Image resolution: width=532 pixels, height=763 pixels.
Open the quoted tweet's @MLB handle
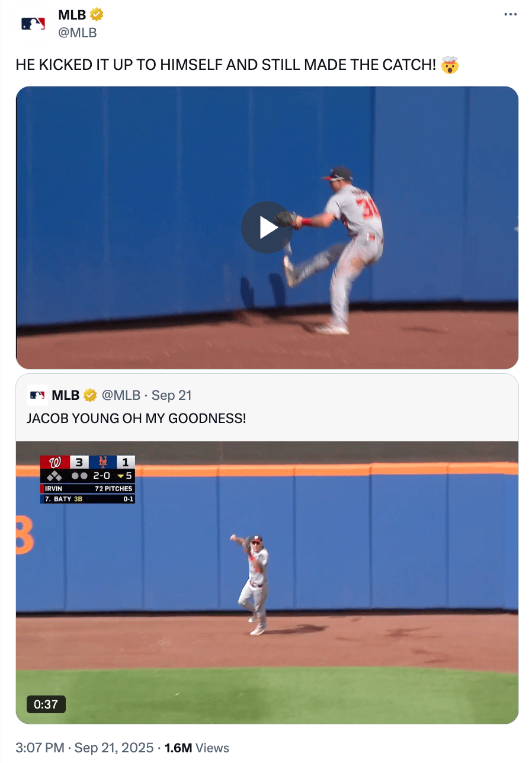121,395
